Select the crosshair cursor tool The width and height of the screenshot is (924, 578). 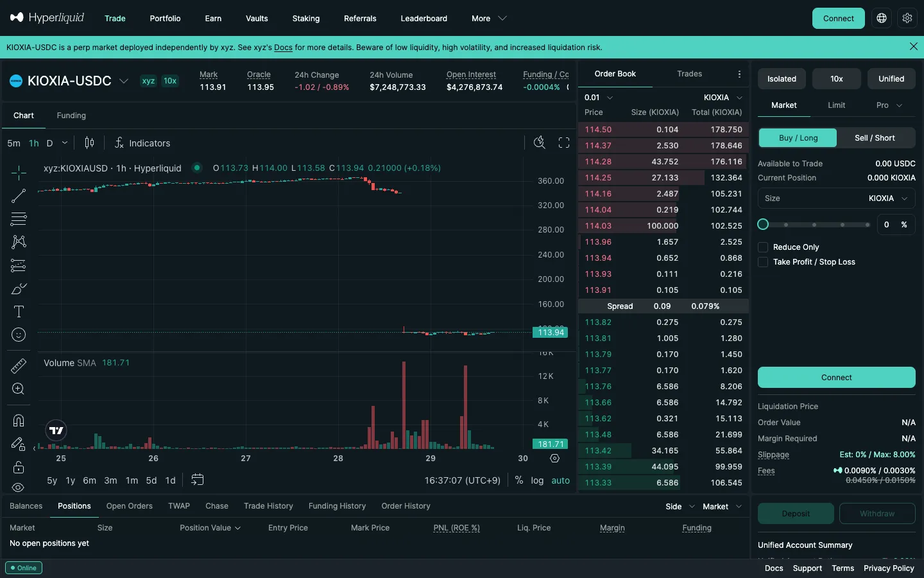tap(19, 172)
